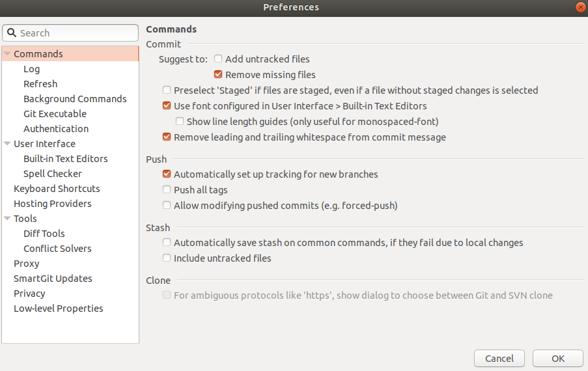Open Hosting Providers settings
The height and width of the screenshot is (371, 588).
pyautogui.click(x=53, y=204)
